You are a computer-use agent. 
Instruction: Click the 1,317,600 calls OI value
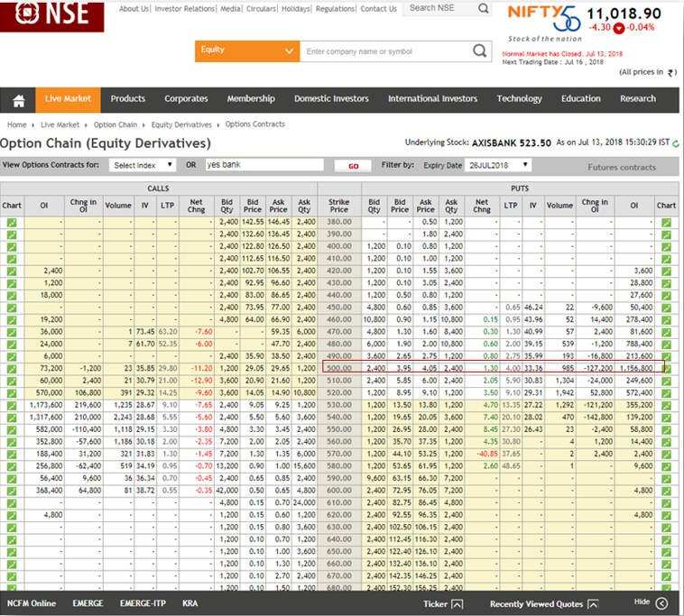coord(46,418)
